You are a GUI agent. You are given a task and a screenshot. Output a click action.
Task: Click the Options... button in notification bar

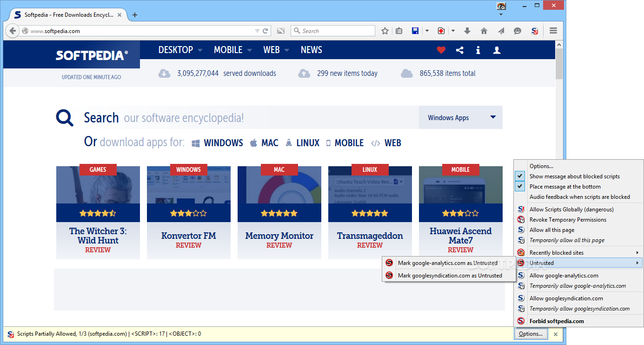click(x=531, y=334)
